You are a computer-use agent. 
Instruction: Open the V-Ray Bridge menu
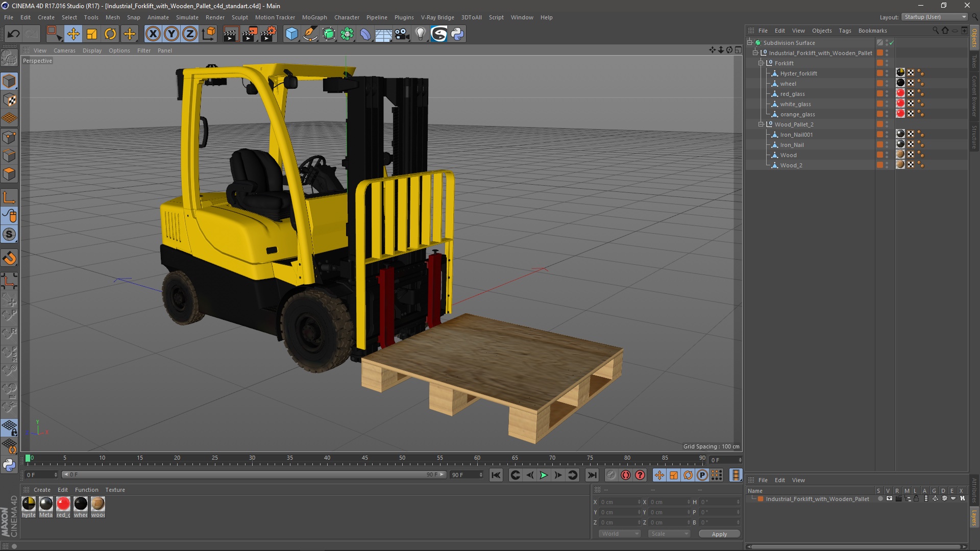tap(437, 17)
